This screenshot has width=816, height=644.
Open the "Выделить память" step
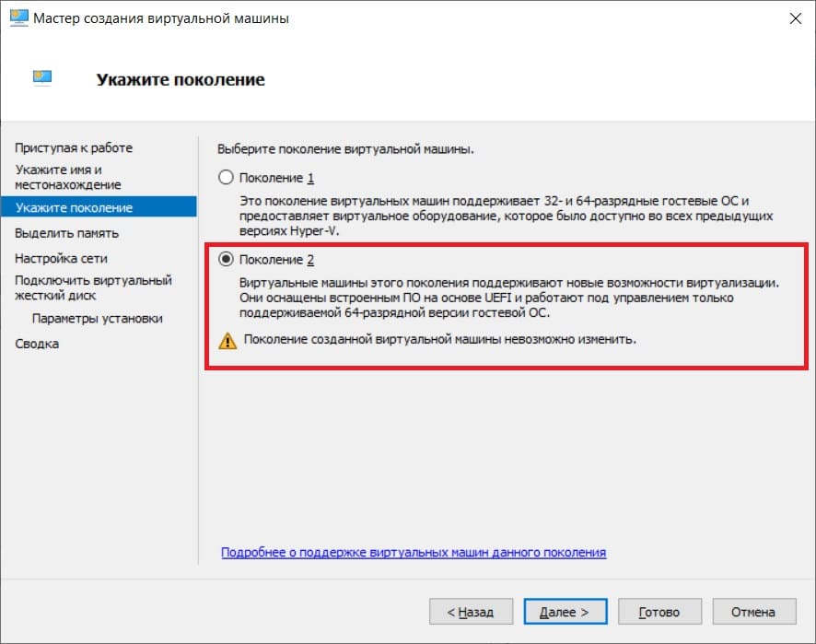[66, 233]
